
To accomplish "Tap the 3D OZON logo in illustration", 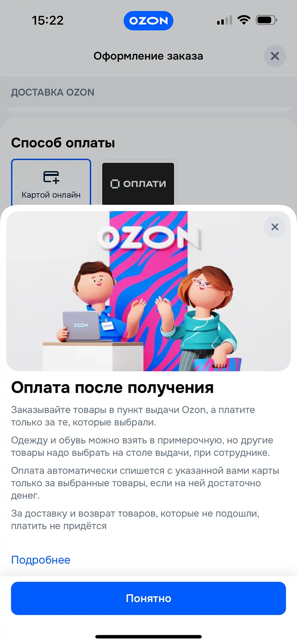I will [150, 237].
